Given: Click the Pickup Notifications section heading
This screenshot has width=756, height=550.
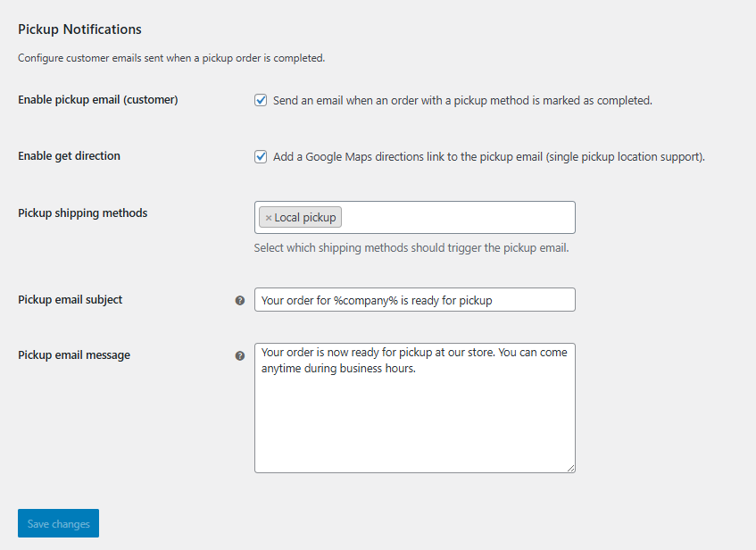Looking at the screenshot, I should coord(79,29).
